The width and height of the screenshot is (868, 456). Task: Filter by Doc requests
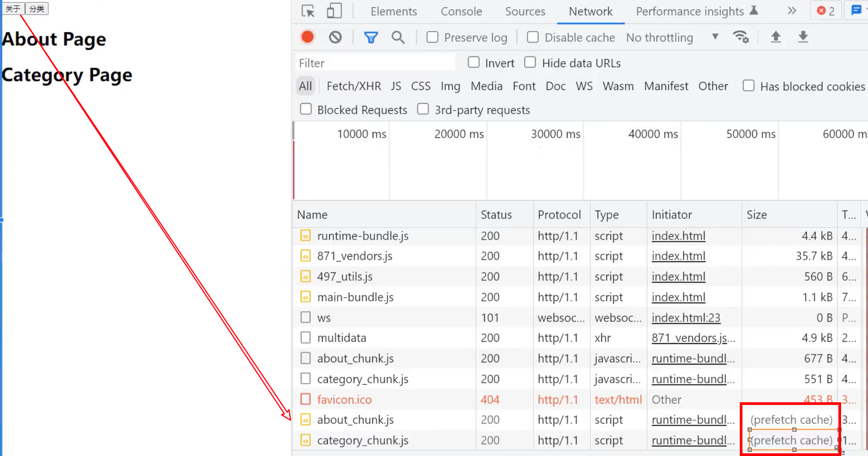[x=556, y=86]
